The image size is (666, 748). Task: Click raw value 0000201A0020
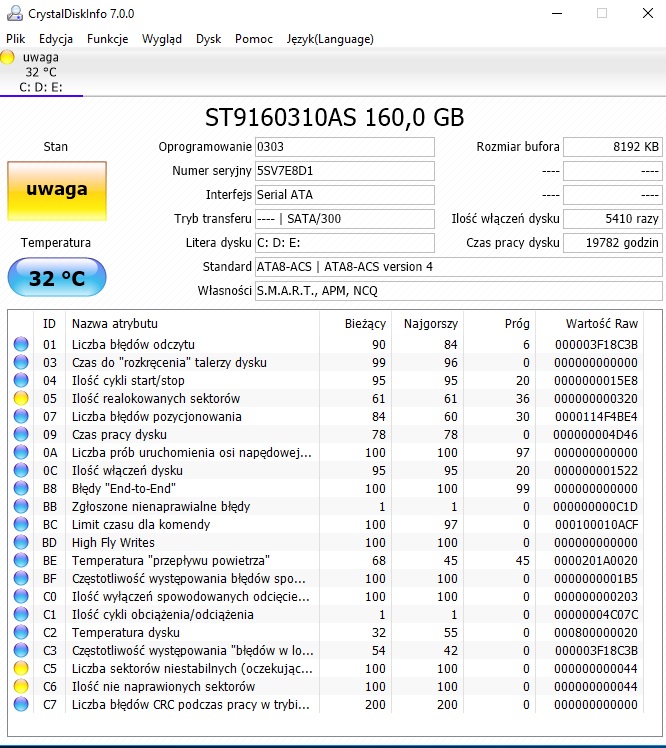596,561
